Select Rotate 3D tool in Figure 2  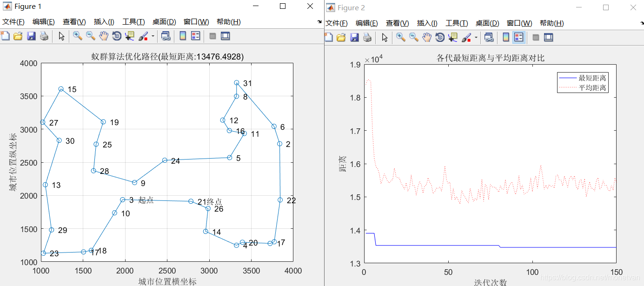pos(439,37)
